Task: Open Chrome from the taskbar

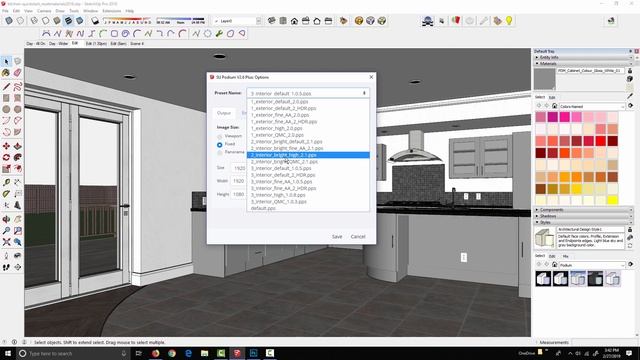Action: (172, 353)
